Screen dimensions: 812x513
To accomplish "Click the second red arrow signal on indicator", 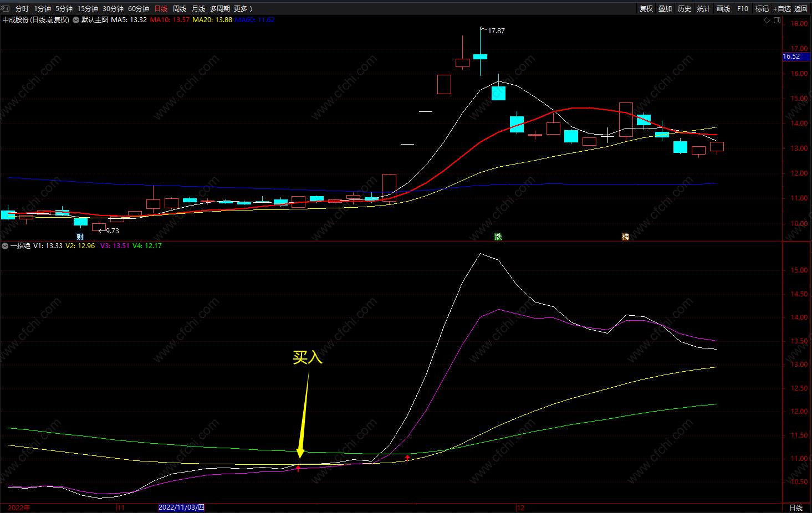I will coord(408,458).
